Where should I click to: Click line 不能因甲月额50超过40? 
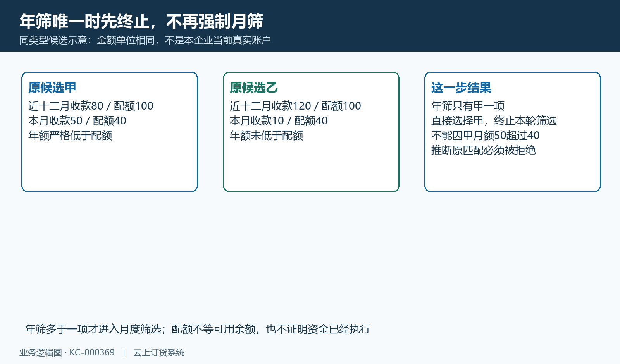coord(486,135)
